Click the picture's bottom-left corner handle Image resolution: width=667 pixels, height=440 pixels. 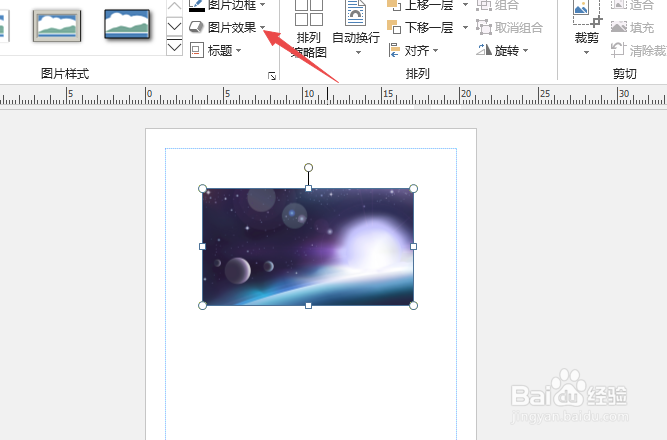(x=202, y=306)
